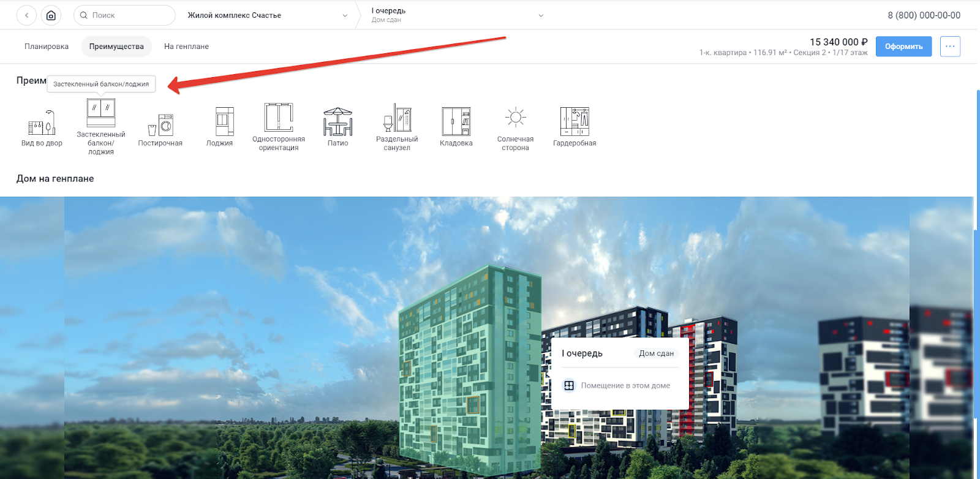Click the Застекленный балкон/лоджия tooltip
The width and height of the screenshot is (980, 479).
coord(101,84)
